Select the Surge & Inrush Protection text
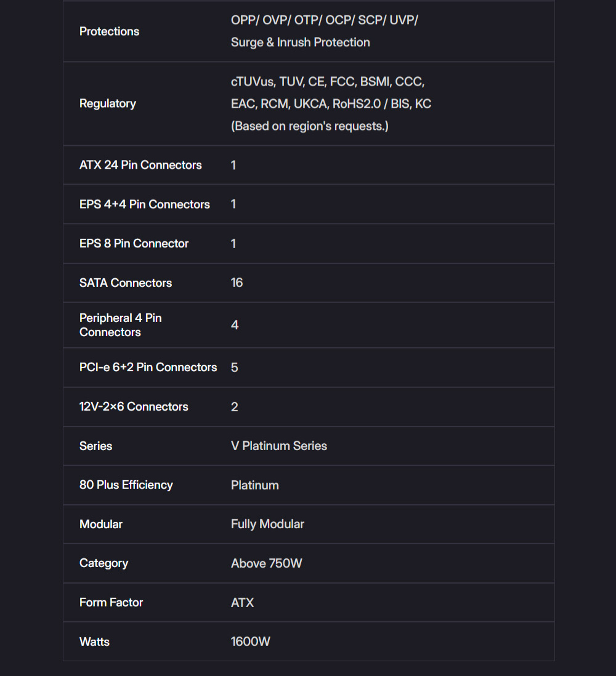This screenshot has width=616, height=676. [x=300, y=42]
